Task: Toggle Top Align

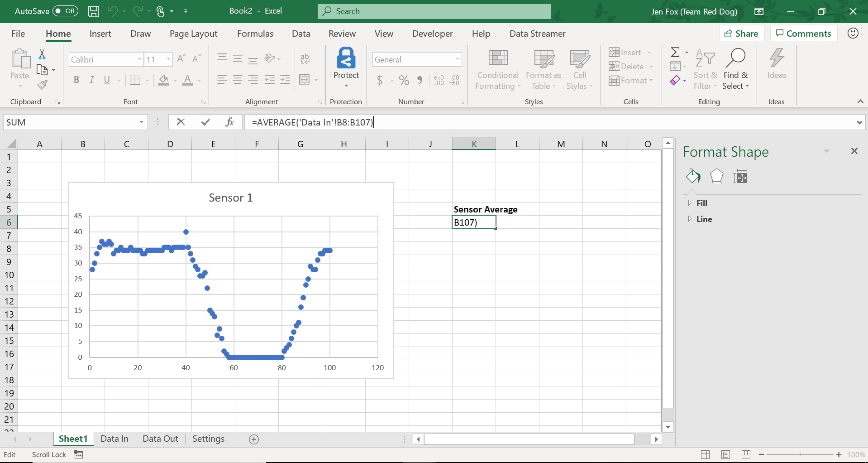Action: 222,58
